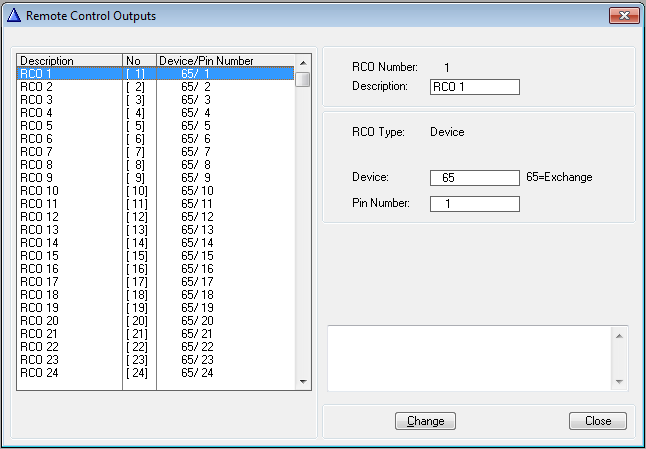
Task: Select RCO 5 in the list
Action: point(156,126)
